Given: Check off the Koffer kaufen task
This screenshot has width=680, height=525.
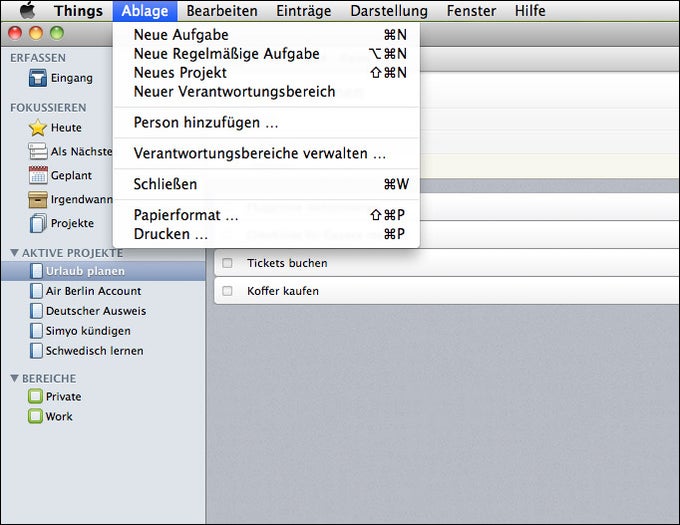Looking at the screenshot, I should pyautogui.click(x=227, y=291).
